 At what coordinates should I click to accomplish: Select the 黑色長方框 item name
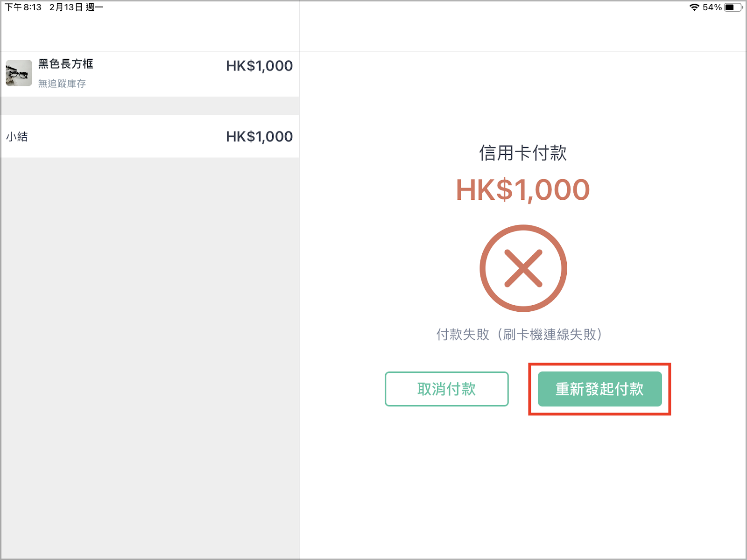pyautogui.click(x=66, y=64)
